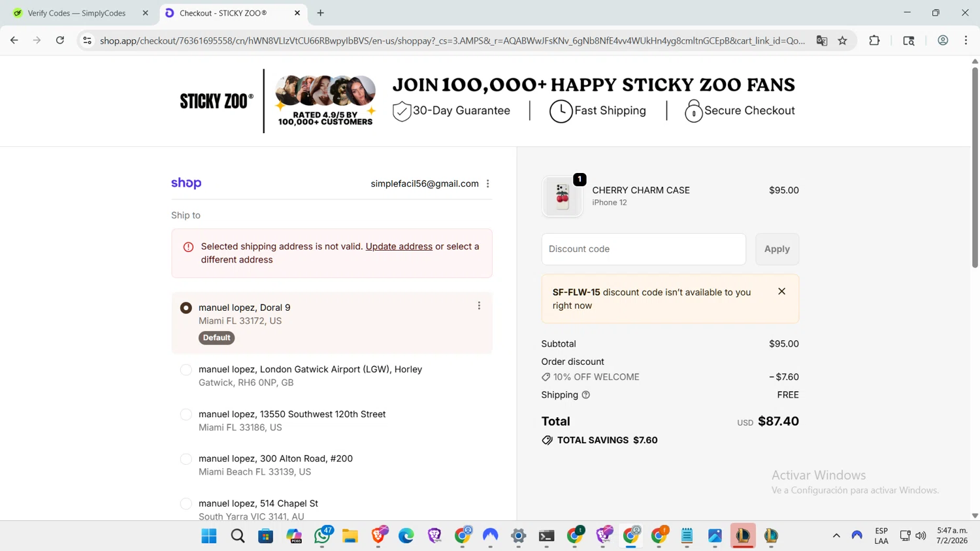Click the Cherry Charm Case product thumbnail
The width and height of the screenshot is (980, 551).
pos(563,196)
